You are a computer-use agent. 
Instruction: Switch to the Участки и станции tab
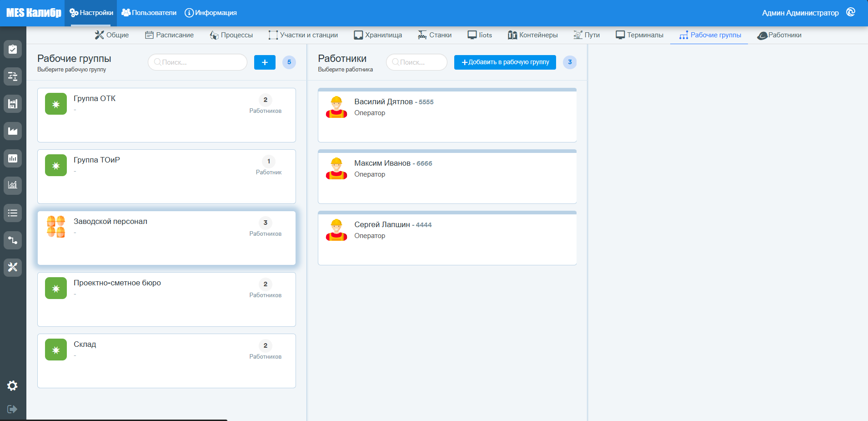pyautogui.click(x=303, y=35)
